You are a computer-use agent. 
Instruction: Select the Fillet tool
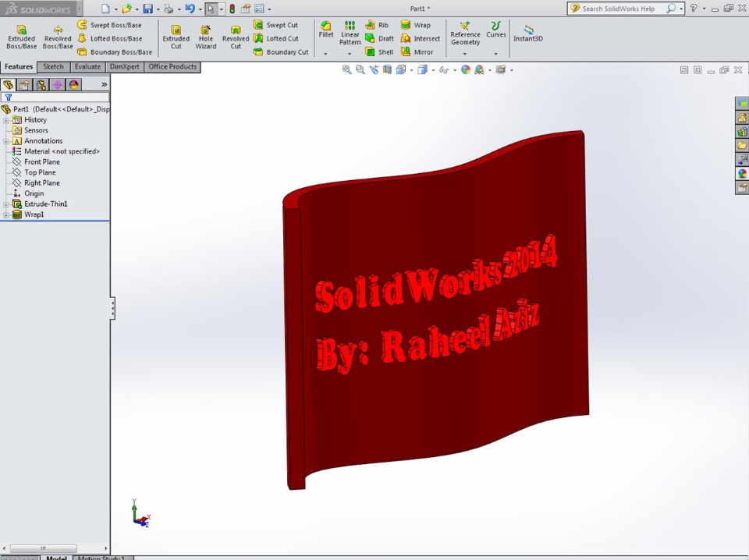tap(326, 29)
